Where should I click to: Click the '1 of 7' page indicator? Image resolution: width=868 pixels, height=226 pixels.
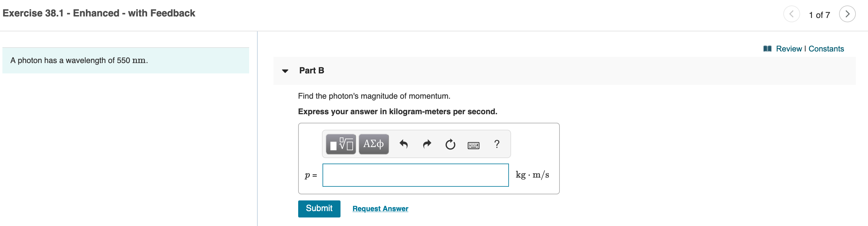(819, 15)
